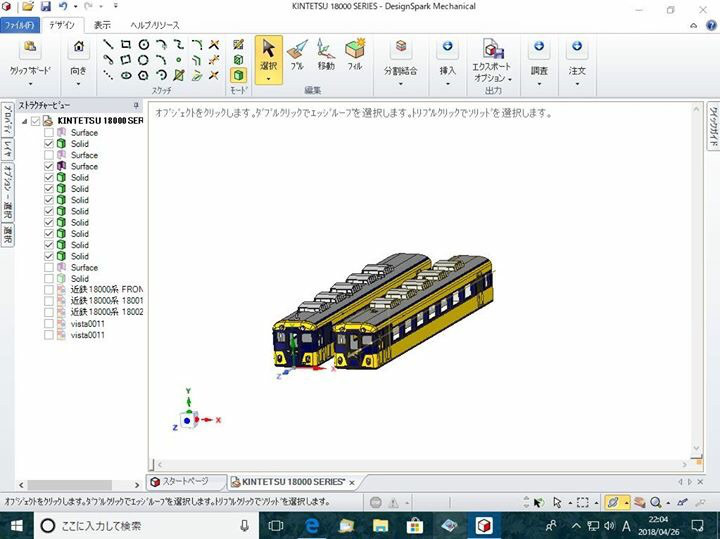Image resolution: width=720 pixels, height=539 pixels.
Task: Check the first vista0011 item checkbox
Action: coord(49,324)
